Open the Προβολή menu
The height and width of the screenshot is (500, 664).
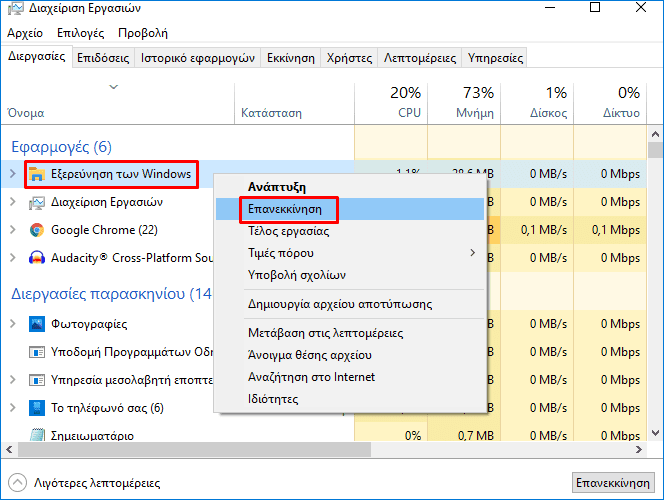(x=143, y=33)
